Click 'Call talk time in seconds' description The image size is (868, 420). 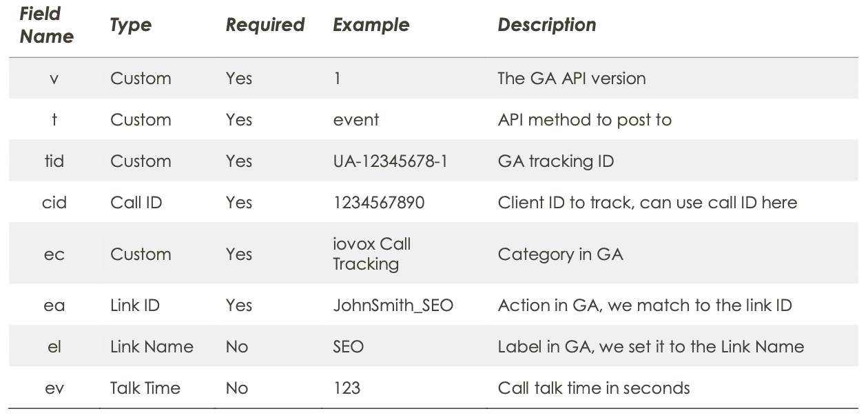(x=593, y=388)
